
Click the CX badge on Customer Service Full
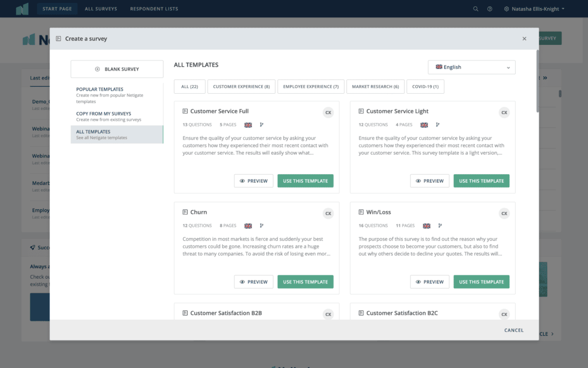tap(328, 113)
